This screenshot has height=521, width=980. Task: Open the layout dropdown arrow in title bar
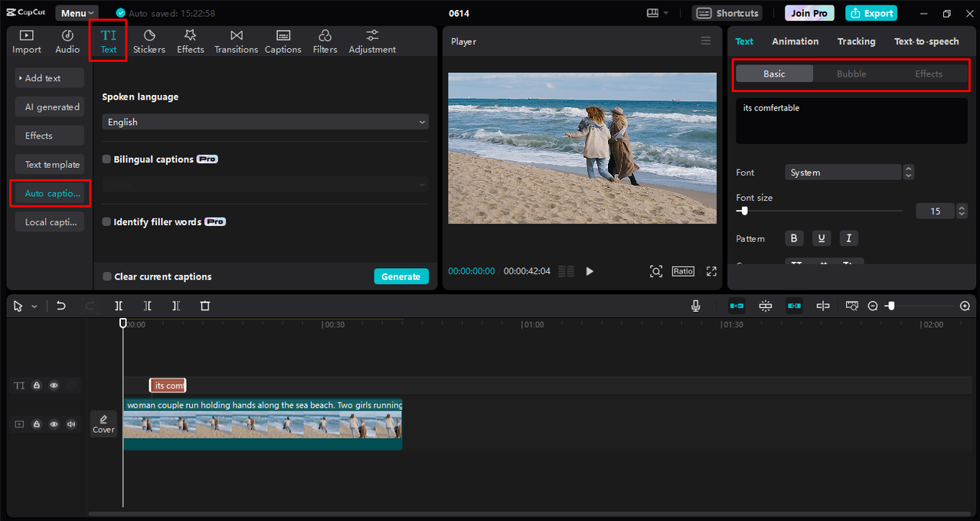[x=666, y=13]
